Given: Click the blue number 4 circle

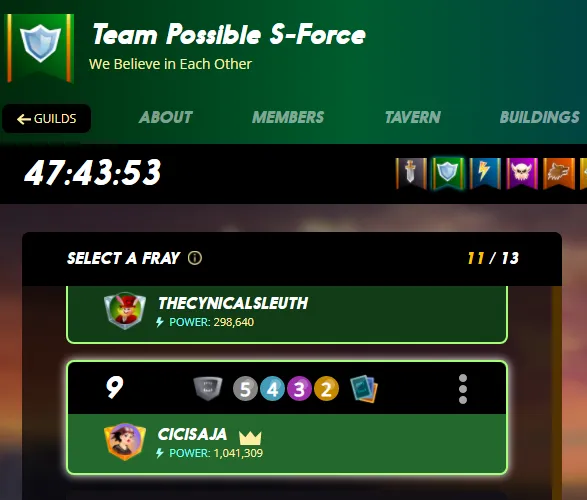Looking at the screenshot, I should tap(273, 389).
